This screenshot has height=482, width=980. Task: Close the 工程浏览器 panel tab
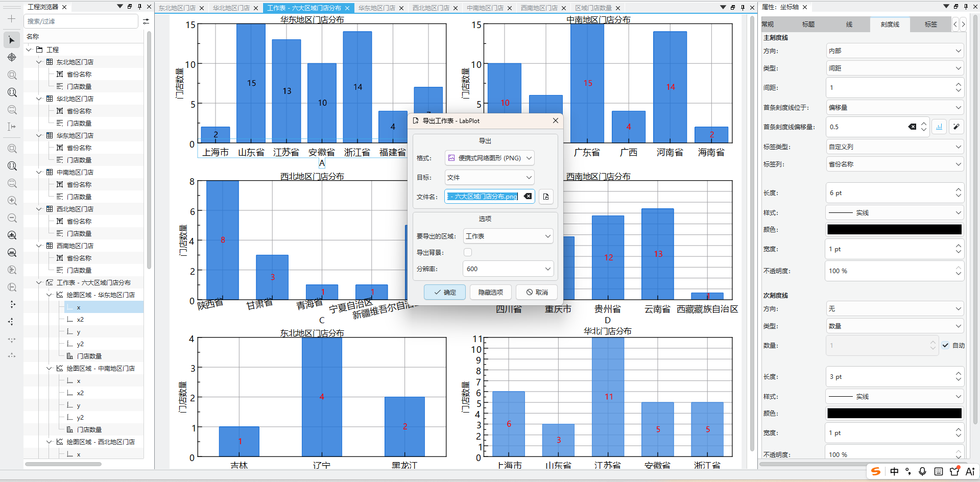64,7
